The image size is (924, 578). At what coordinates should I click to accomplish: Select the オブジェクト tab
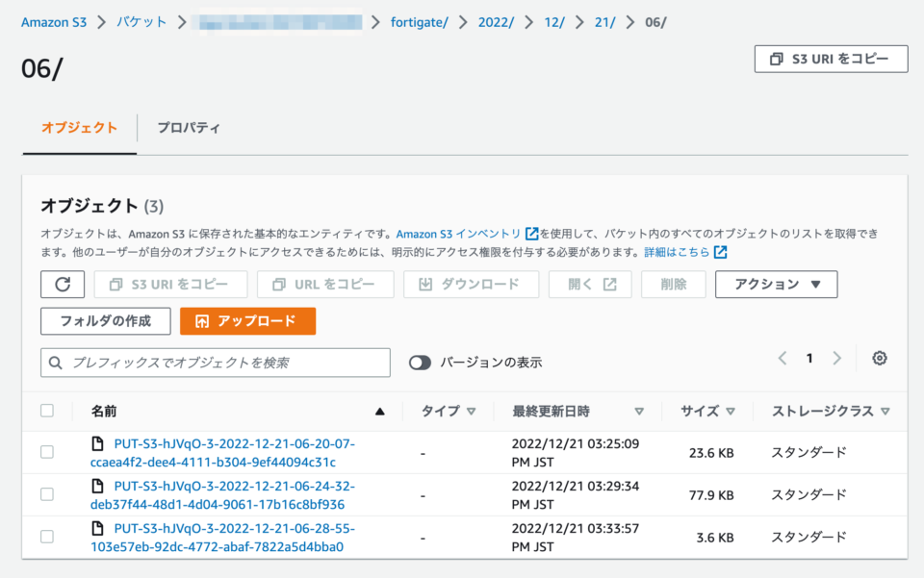(x=78, y=126)
